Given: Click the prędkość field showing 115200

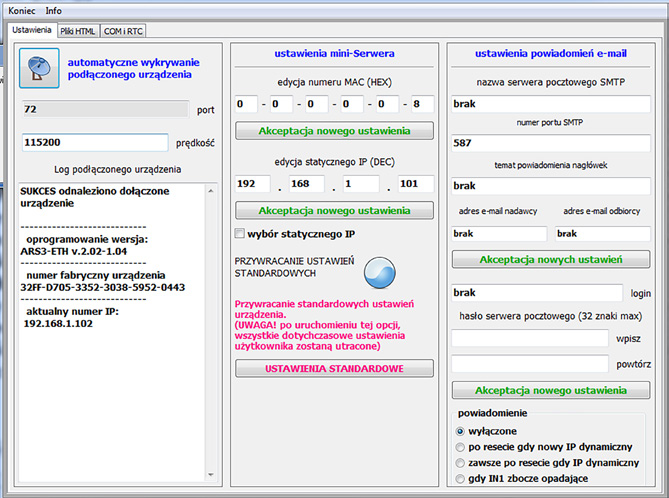Looking at the screenshot, I should tap(95, 143).
